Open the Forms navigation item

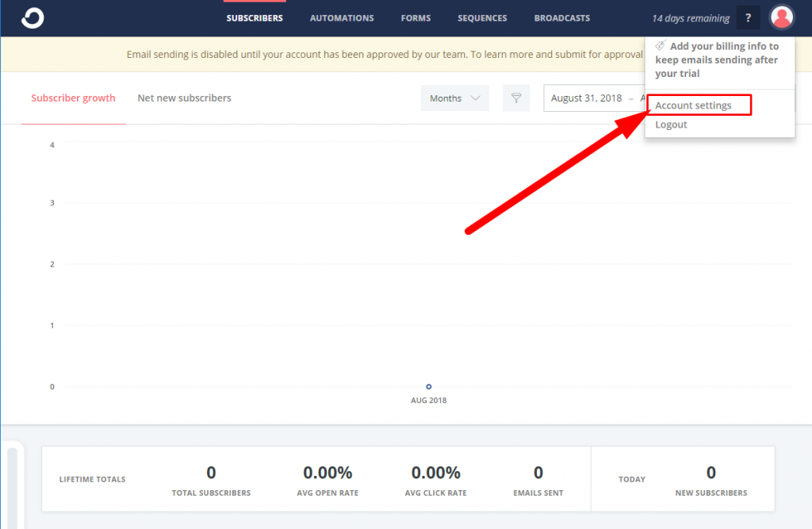pos(416,18)
